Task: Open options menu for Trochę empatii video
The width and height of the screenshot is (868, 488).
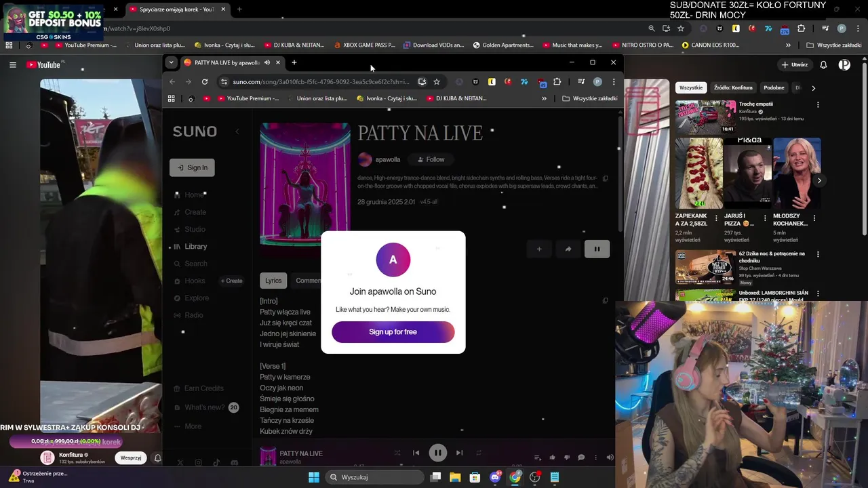Action: 818,104
